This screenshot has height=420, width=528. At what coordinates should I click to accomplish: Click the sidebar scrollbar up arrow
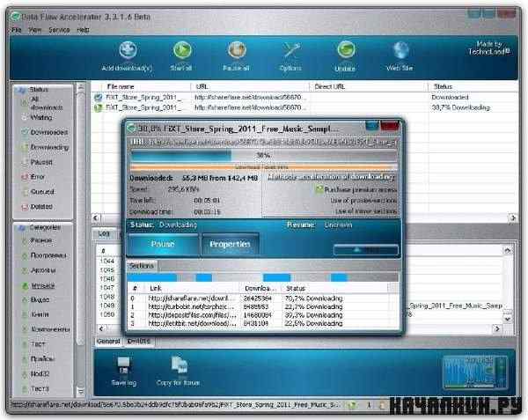click(80, 87)
